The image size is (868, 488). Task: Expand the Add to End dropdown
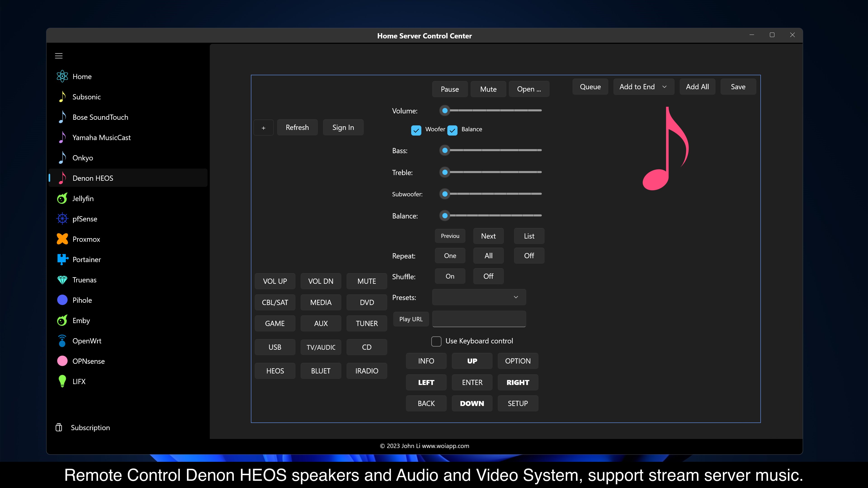[x=643, y=87]
